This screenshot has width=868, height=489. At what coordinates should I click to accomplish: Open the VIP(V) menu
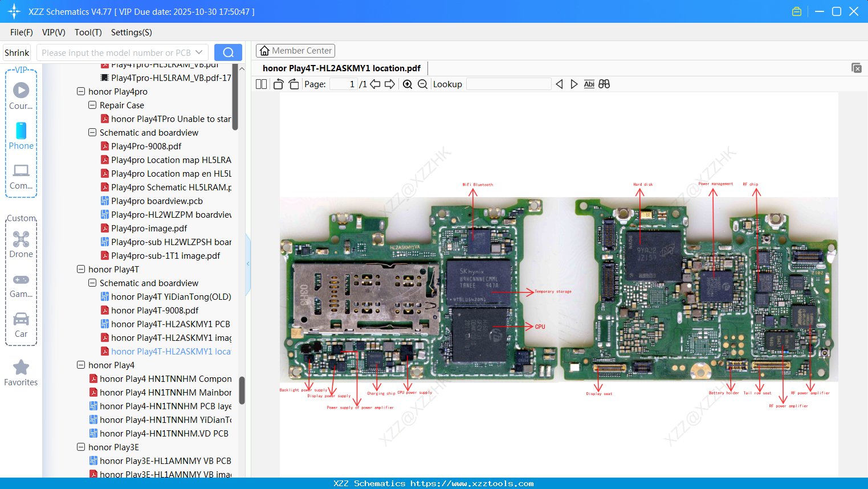[54, 32]
